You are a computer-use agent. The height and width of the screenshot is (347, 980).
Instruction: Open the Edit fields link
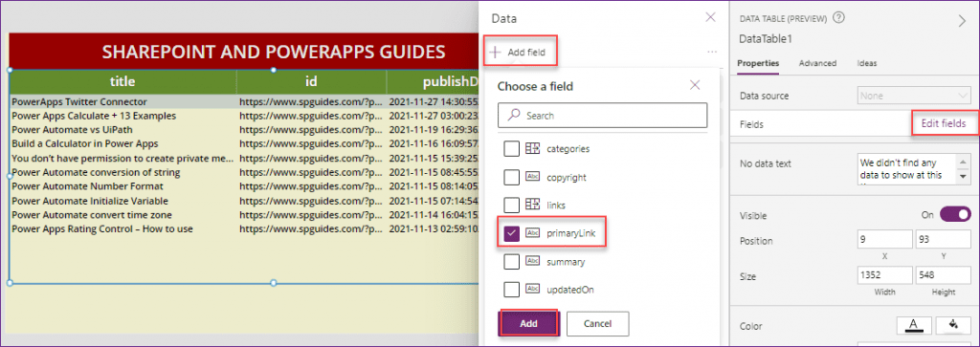pyautogui.click(x=943, y=123)
